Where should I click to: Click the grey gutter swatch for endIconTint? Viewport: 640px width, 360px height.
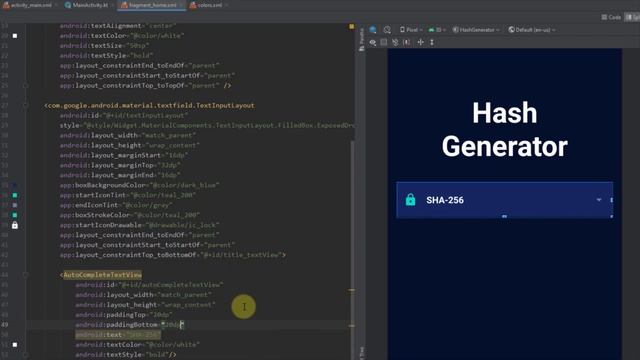tap(15, 205)
